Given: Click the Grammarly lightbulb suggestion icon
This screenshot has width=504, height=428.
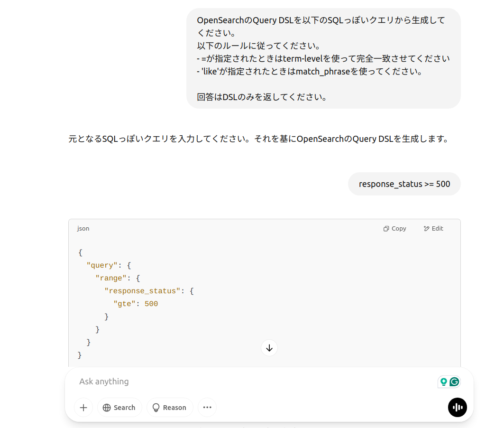Looking at the screenshot, I should pos(444,382).
